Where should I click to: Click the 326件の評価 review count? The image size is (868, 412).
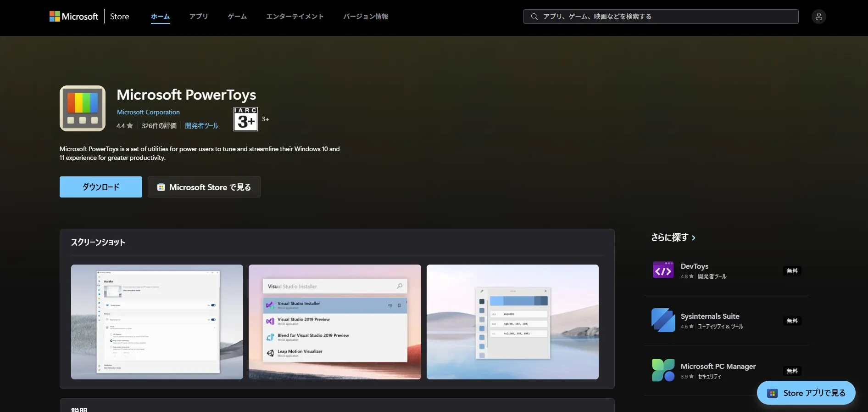(159, 126)
